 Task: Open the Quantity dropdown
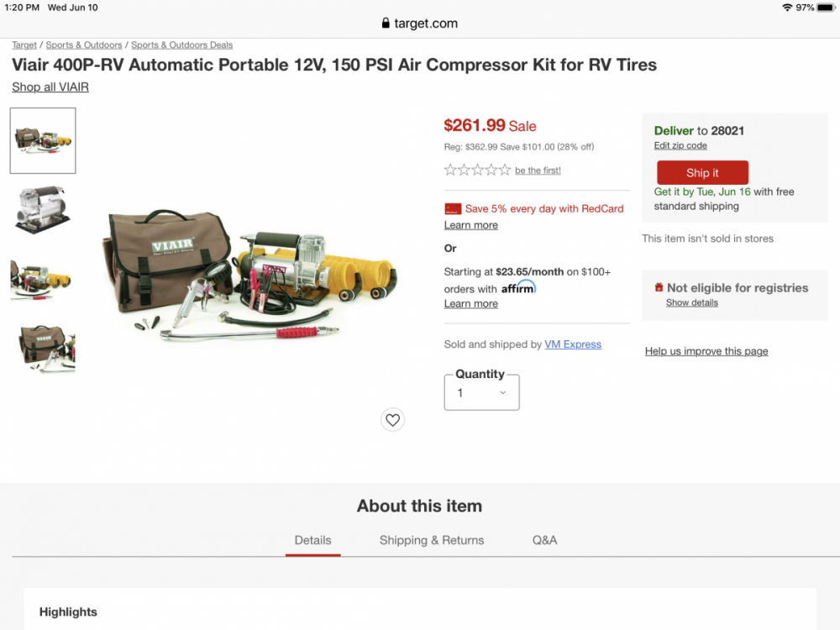click(x=481, y=392)
